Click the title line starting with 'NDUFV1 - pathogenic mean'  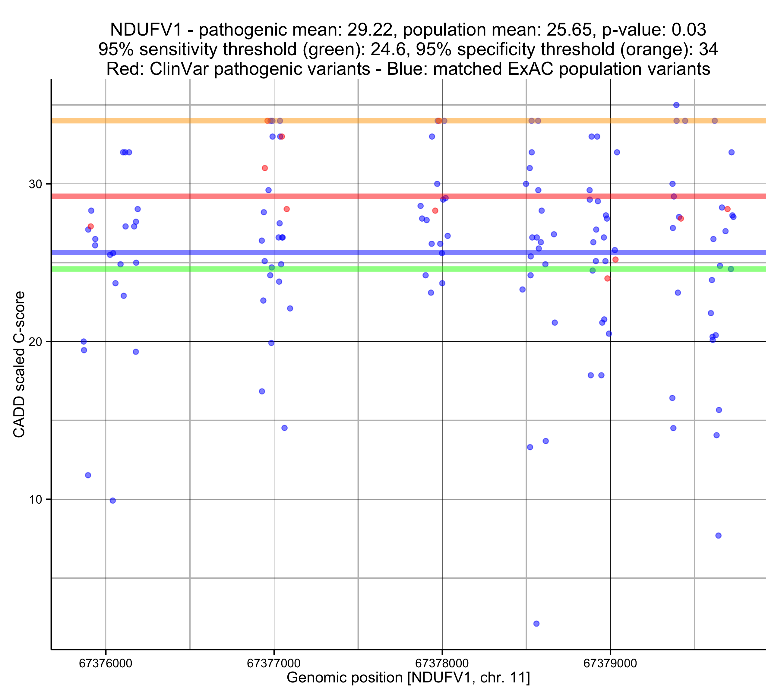click(408, 30)
